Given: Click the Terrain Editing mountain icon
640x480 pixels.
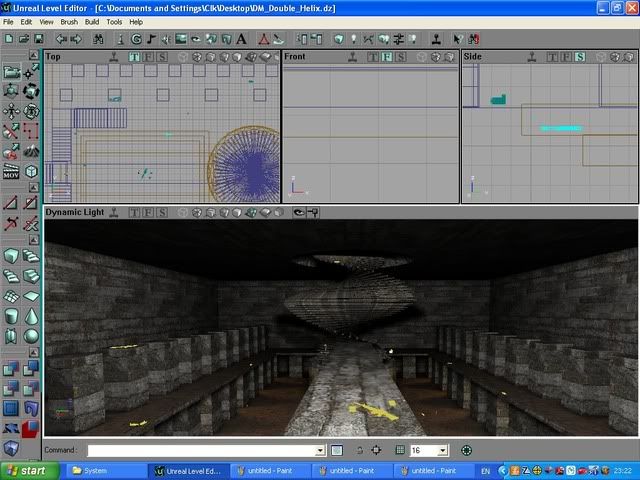Looking at the screenshot, I should (x=31, y=151).
